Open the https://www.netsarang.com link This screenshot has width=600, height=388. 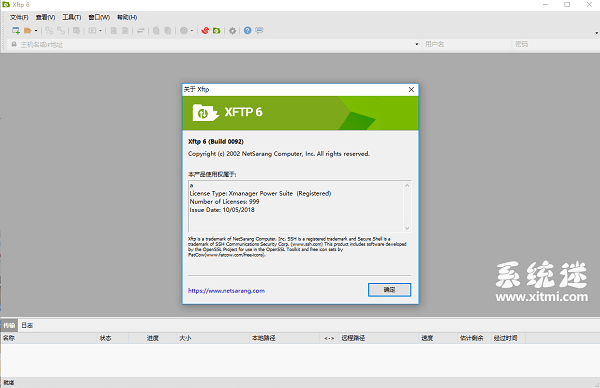click(227, 291)
